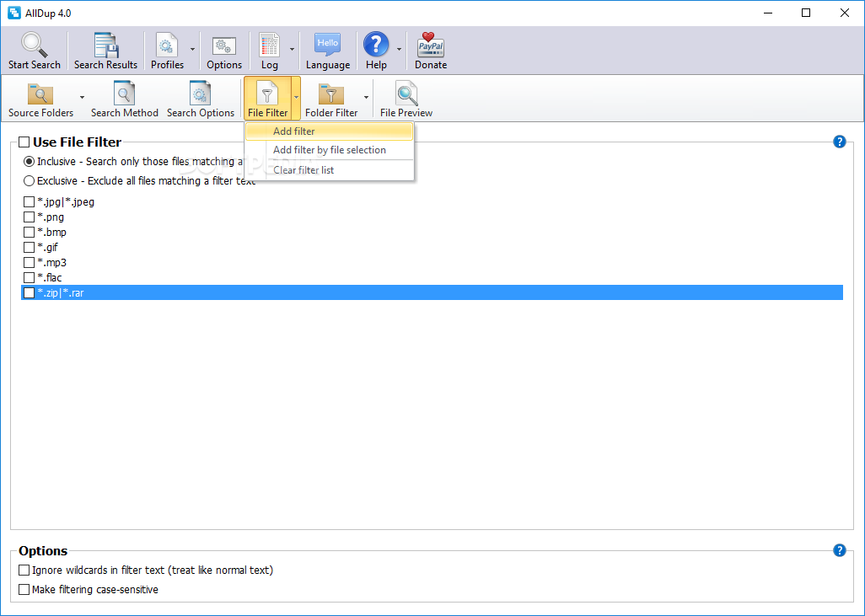
Task: Open Search Results toolbar icon
Action: [x=105, y=45]
